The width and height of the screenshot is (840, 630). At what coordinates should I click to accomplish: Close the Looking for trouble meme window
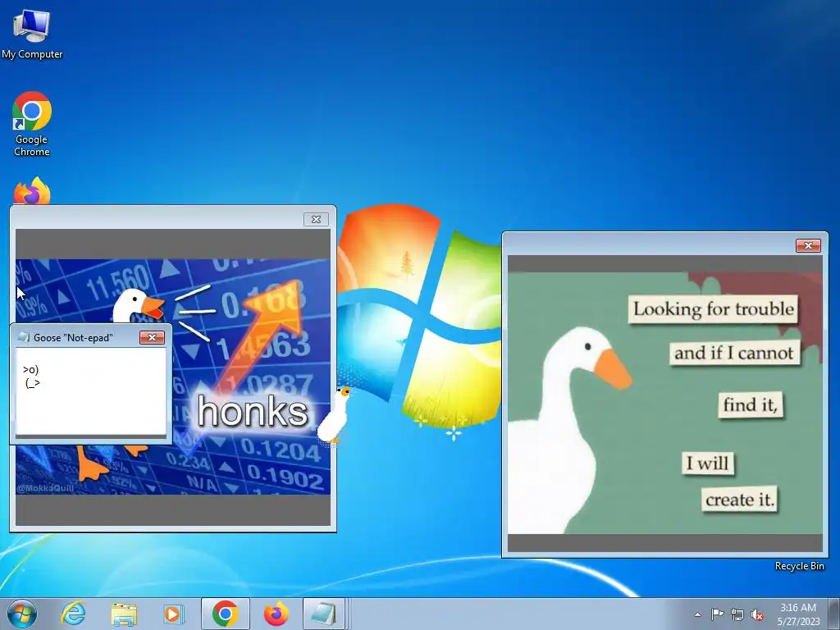click(x=808, y=245)
